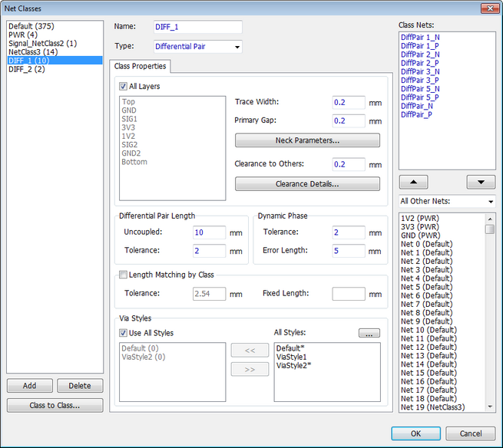Click the Add class button
Screen dimensions: 503x448
pyautogui.click(x=29, y=386)
